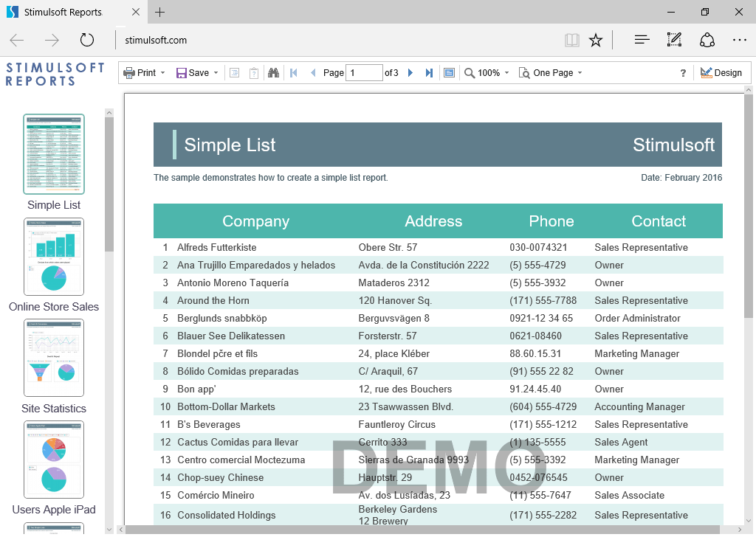Image resolution: width=756 pixels, height=537 pixels.
Task: Click Order Administrator contact text
Action: [637, 319]
